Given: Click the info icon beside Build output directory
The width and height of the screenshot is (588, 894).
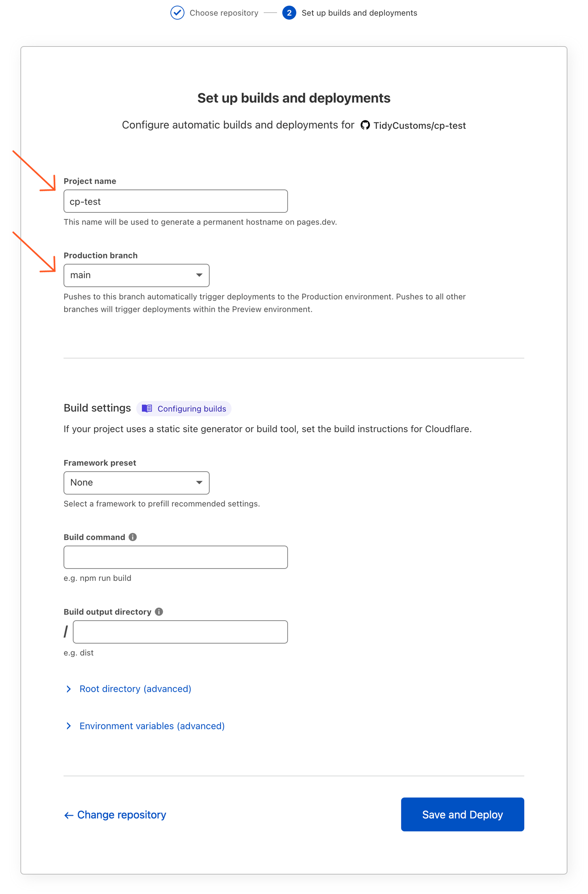Looking at the screenshot, I should 159,611.
